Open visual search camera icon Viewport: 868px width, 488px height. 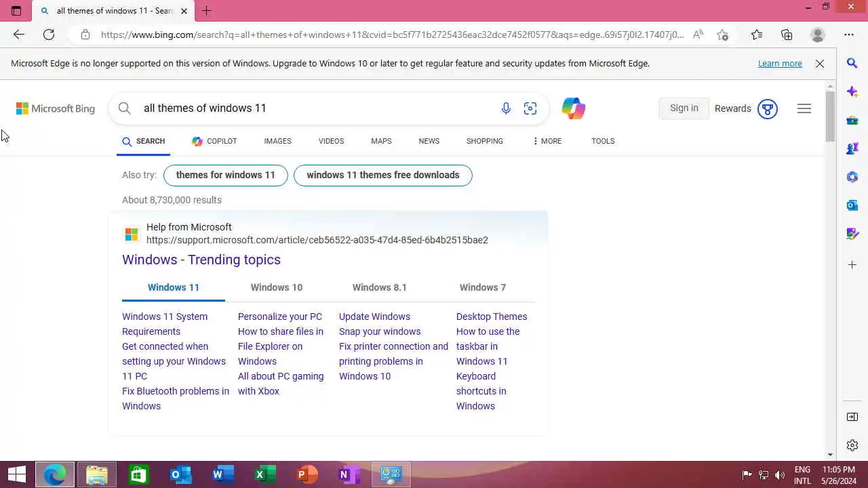[530, 108]
